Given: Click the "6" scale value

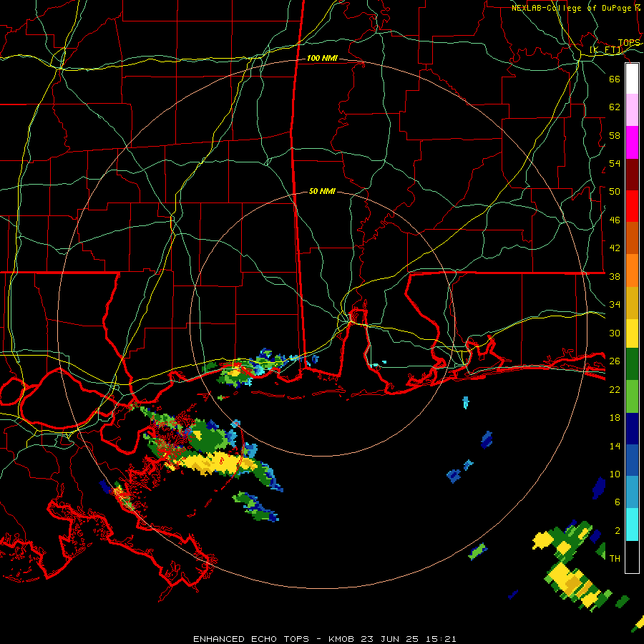Looking at the screenshot, I should coord(618,502).
